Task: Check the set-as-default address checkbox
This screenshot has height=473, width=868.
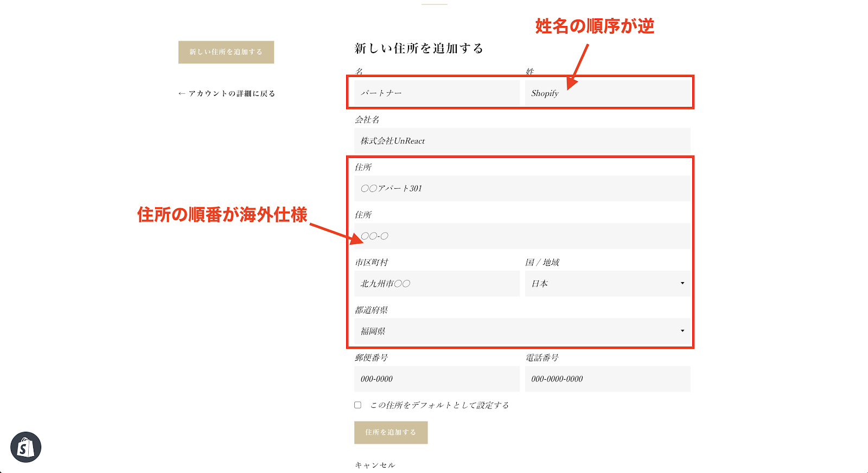Action: pos(358,405)
